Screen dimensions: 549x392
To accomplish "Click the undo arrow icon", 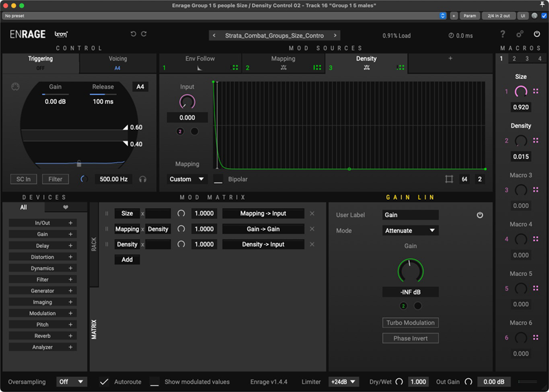I will point(133,34).
